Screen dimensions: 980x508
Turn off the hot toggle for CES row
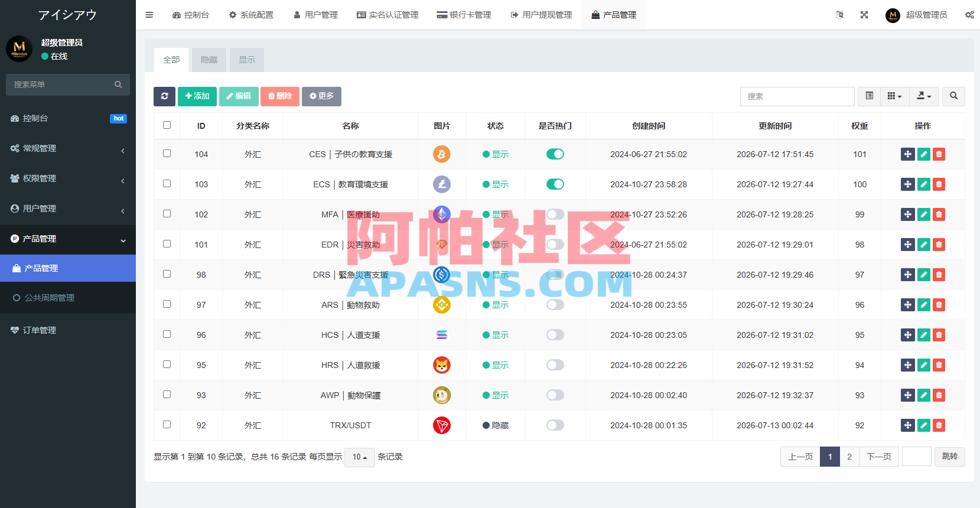[555, 154]
